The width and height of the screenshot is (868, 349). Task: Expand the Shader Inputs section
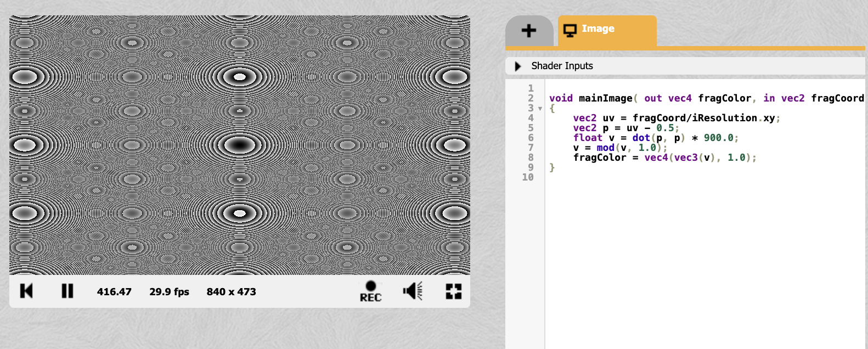pyautogui.click(x=517, y=66)
